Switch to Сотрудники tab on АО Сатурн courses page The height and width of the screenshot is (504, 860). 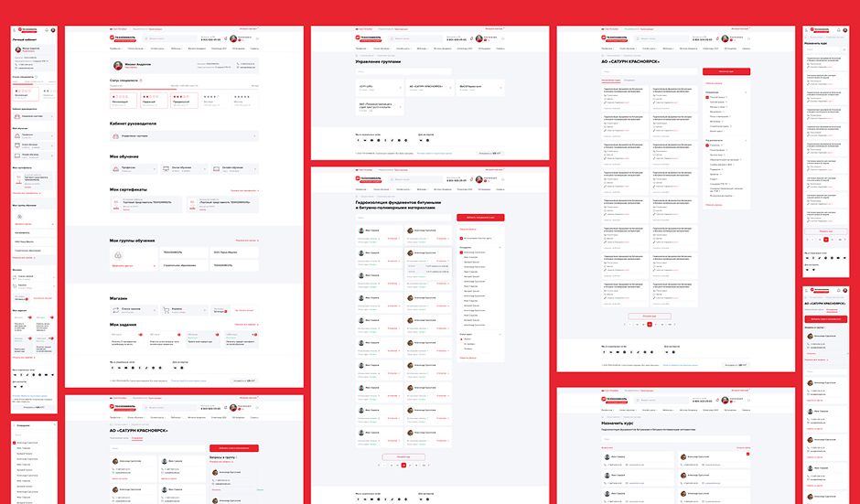[x=629, y=80]
